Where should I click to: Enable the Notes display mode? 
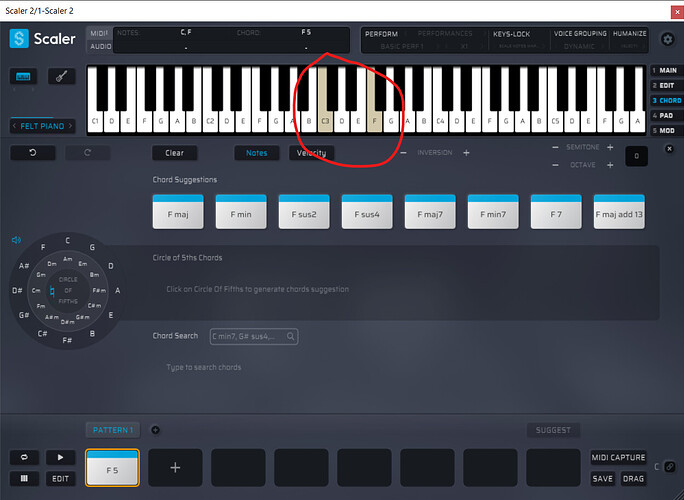pos(256,153)
